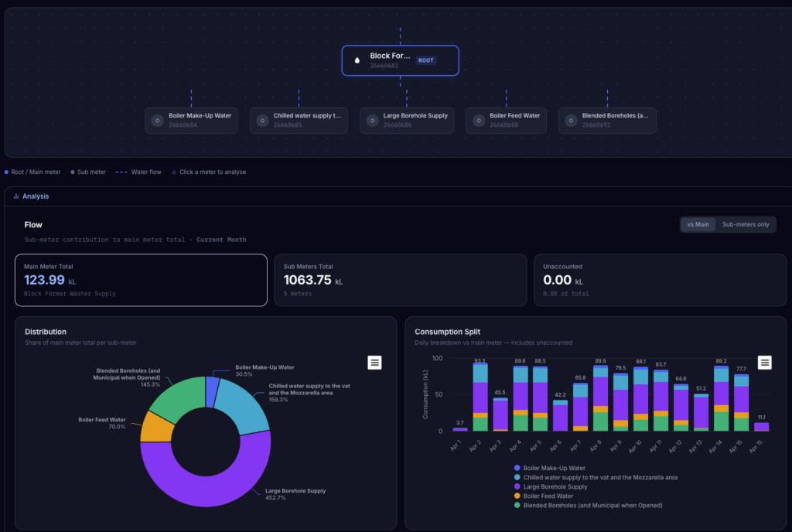The image size is (792, 532).
Task: Open the Large Borehole Supply 26660686 node
Action: click(407, 121)
